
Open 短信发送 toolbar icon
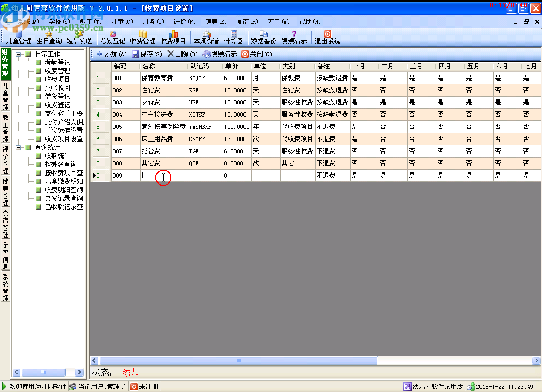point(79,37)
